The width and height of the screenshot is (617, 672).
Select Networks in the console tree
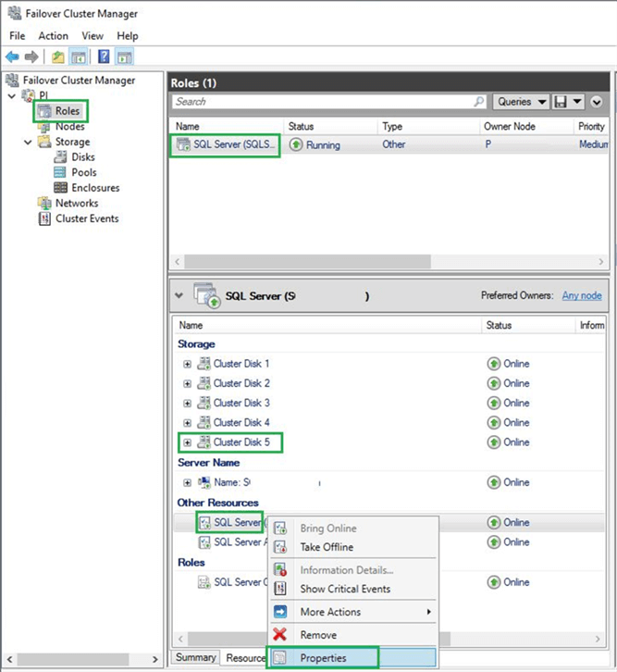click(x=77, y=203)
